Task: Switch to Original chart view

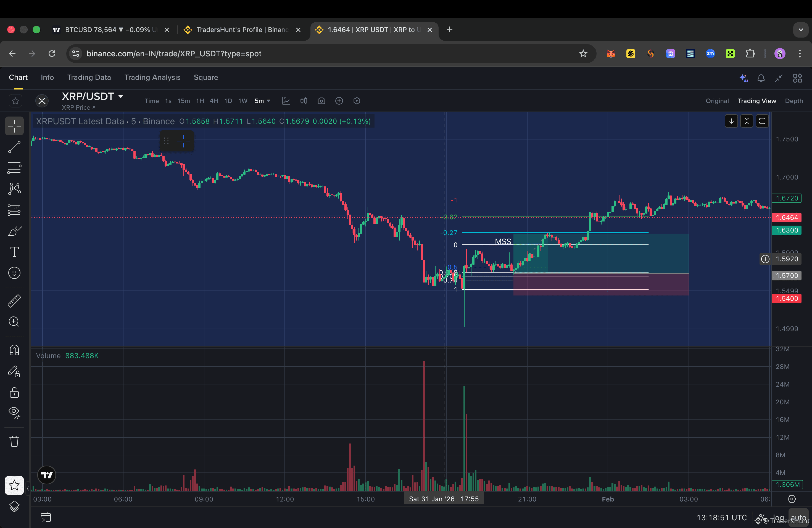Action: coord(717,101)
